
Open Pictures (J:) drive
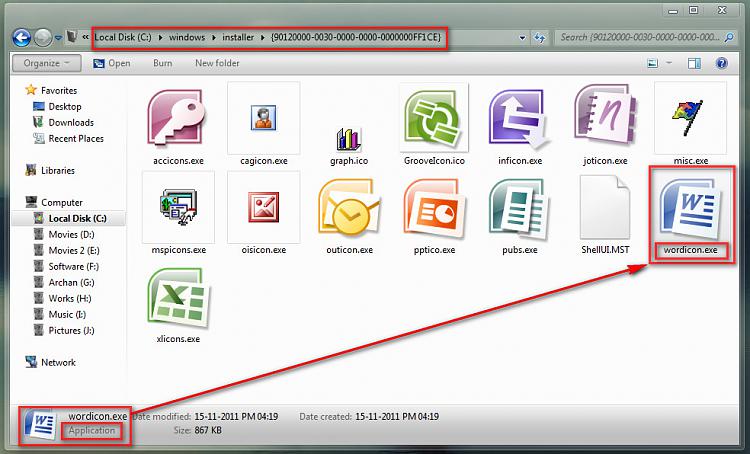click(x=71, y=331)
